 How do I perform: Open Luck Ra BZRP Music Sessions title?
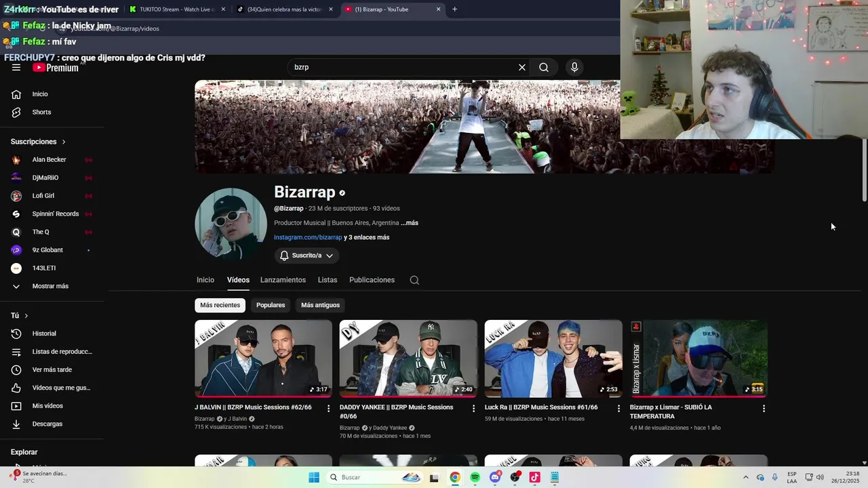click(541, 407)
